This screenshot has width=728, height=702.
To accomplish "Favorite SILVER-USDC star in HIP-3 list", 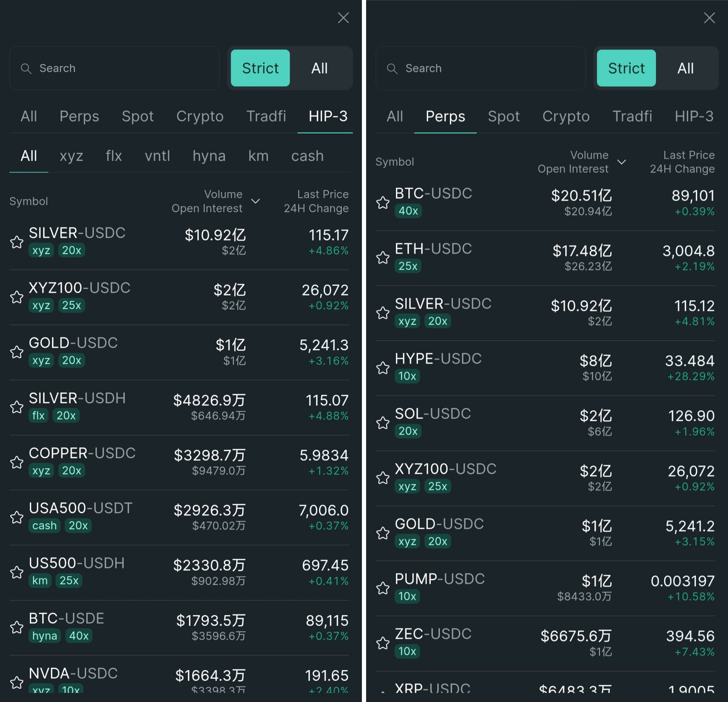I will coord(17,242).
